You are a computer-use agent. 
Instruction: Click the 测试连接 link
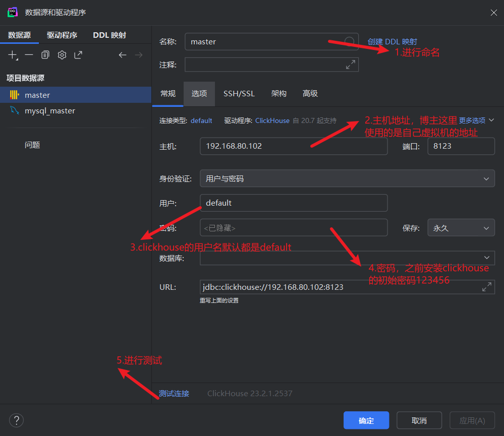174,393
